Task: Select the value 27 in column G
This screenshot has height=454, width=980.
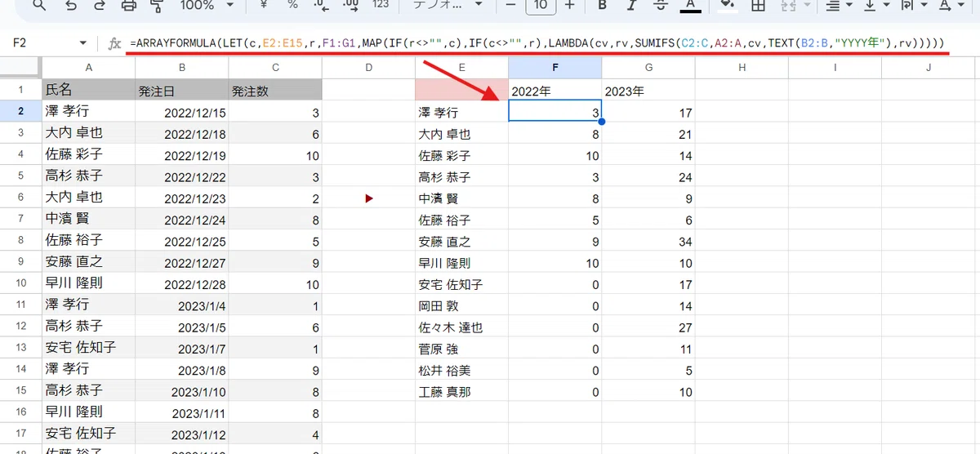Action: pyautogui.click(x=648, y=327)
